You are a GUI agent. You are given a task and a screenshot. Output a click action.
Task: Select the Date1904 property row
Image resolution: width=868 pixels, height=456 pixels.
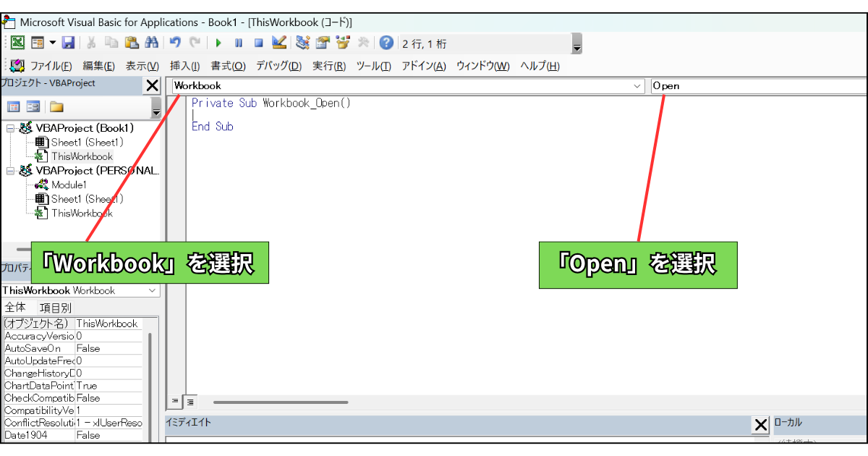pos(72,435)
